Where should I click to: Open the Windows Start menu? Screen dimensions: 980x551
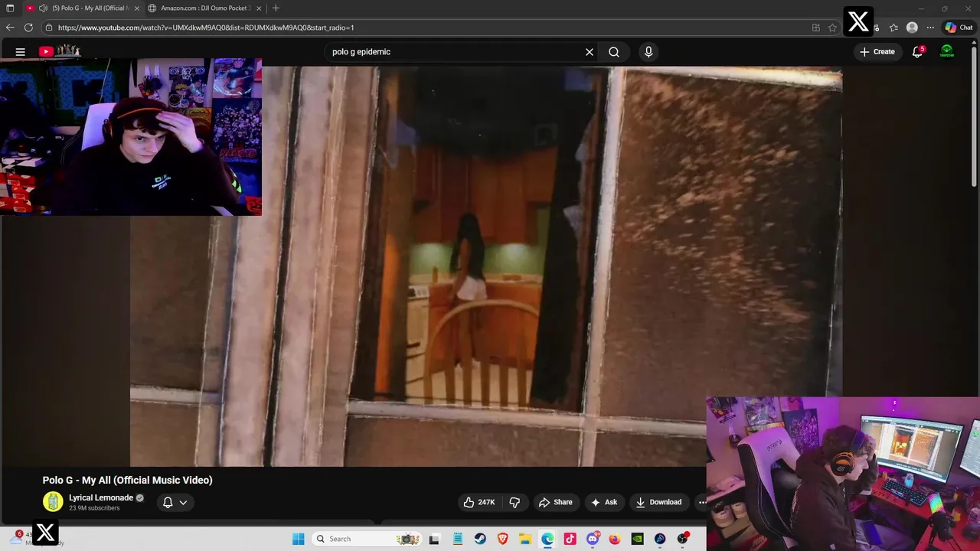pyautogui.click(x=299, y=539)
